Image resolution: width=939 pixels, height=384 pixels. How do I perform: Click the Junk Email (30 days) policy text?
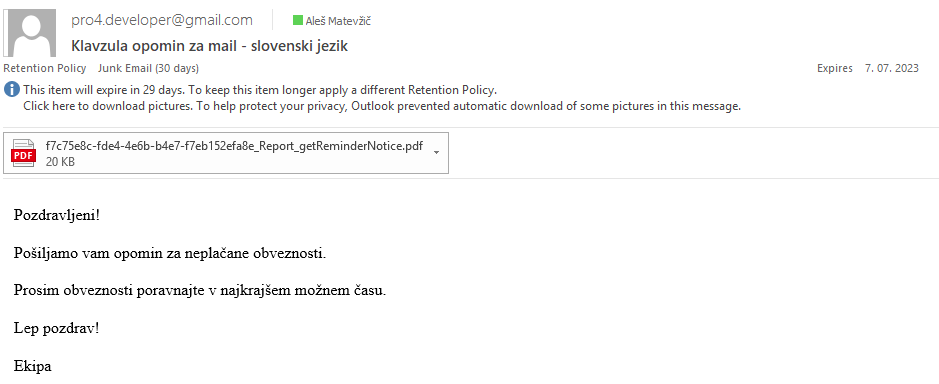point(149,68)
